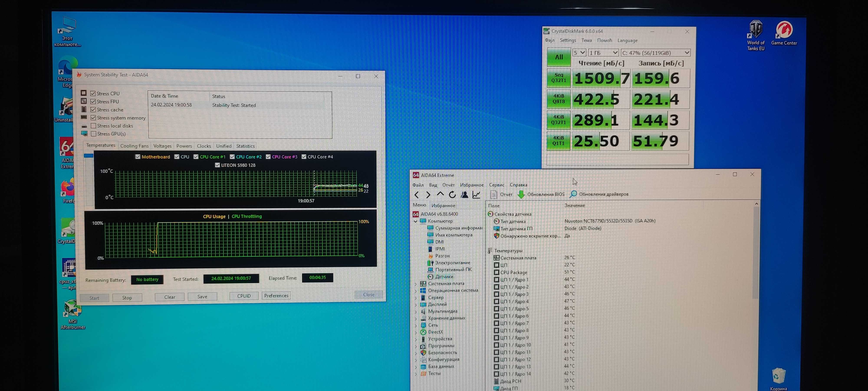Open drive dropdown C: 47% (56/119GiB)

(x=655, y=53)
